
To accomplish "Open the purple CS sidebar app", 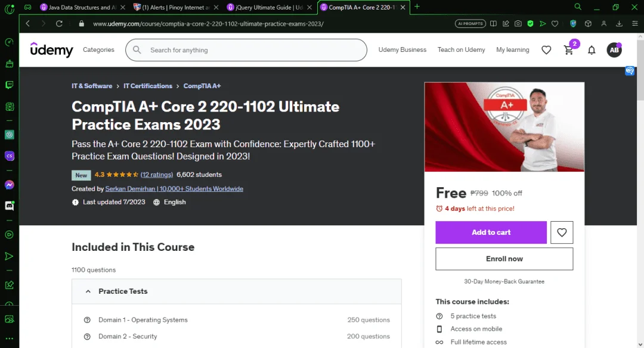I will (9, 156).
